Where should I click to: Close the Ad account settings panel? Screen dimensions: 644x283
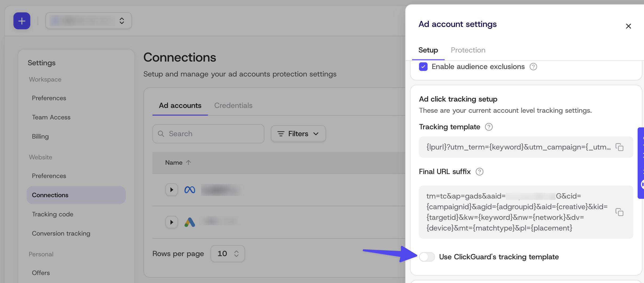pyautogui.click(x=628, y=26)
